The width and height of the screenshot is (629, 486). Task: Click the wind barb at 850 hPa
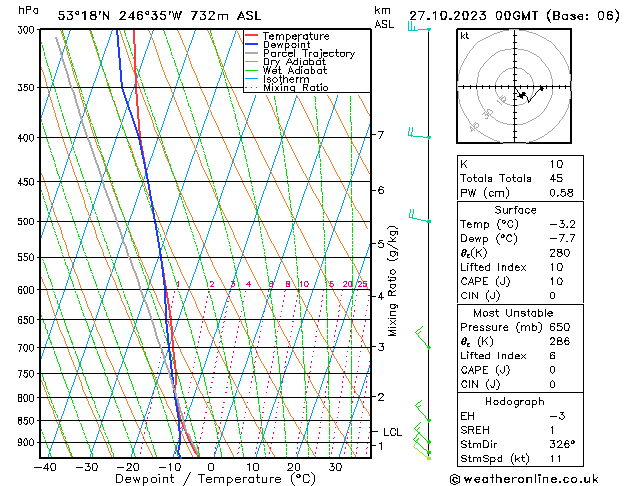pos(423,411)
